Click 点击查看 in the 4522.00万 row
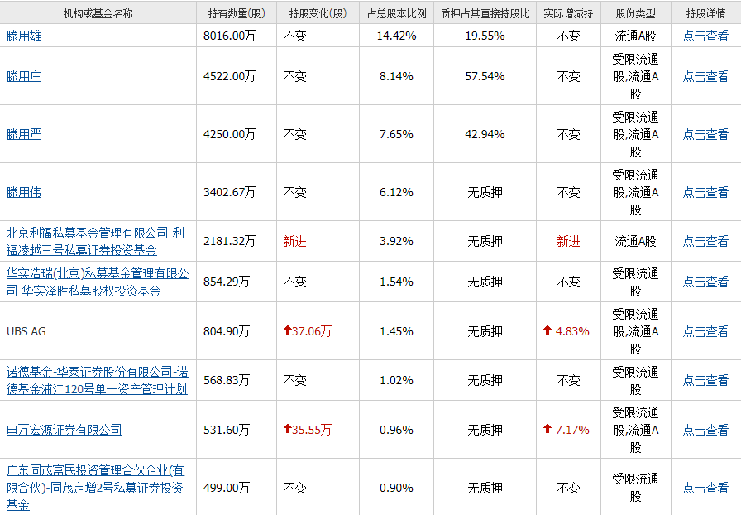 pyautogui.click(x=705, y=76)
